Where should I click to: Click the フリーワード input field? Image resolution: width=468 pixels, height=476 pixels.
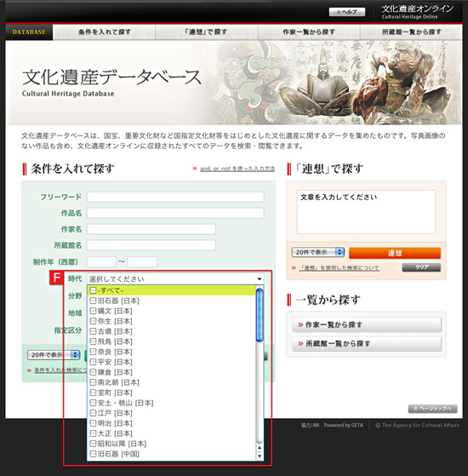[175, 197]
